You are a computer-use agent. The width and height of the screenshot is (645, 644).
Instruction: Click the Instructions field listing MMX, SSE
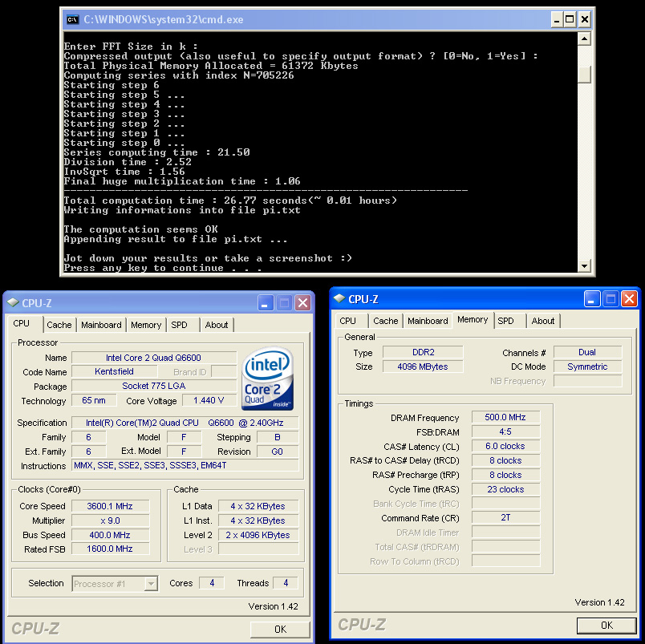point(185,465)
